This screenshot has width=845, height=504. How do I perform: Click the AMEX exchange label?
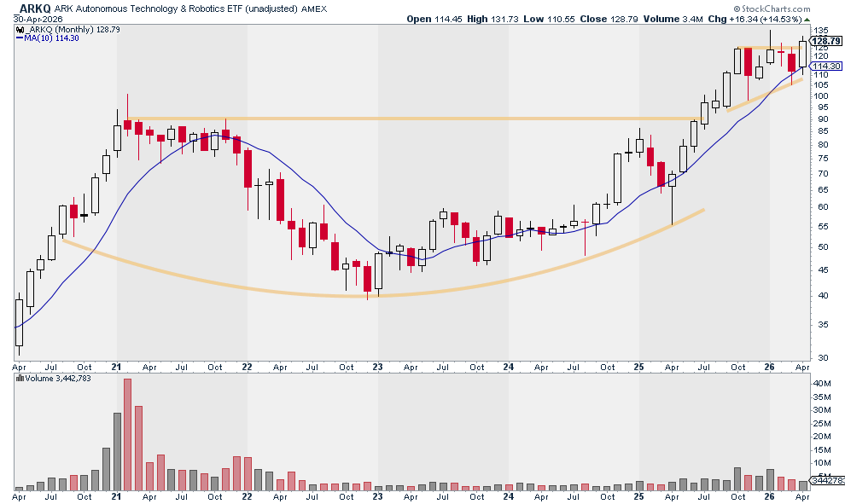(313, 9)
